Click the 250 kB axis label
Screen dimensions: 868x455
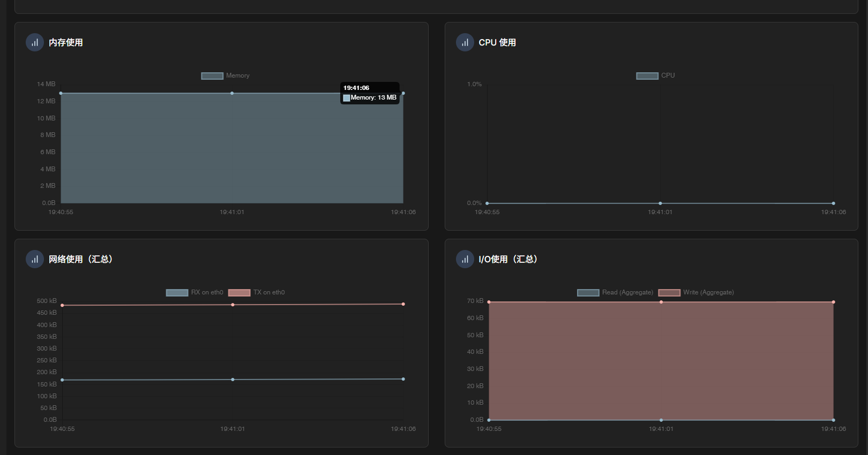pyautogui.click(x=47, y=360)
